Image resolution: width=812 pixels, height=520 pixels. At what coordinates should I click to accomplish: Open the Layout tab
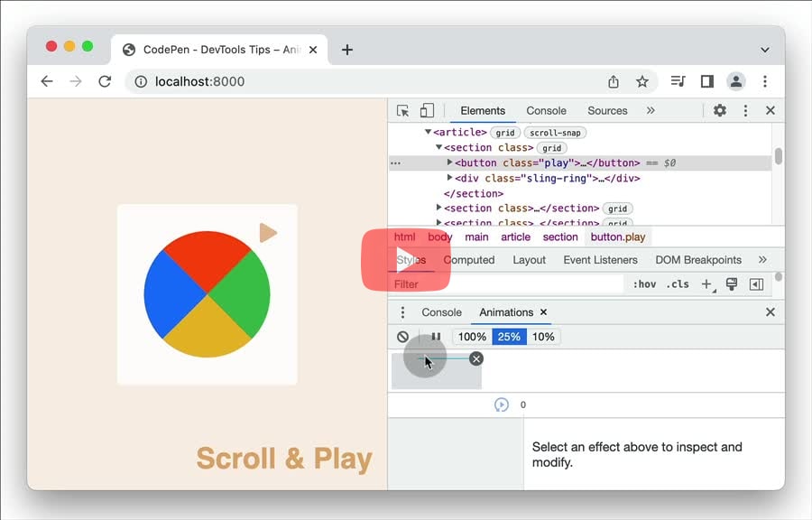point(529,260)
